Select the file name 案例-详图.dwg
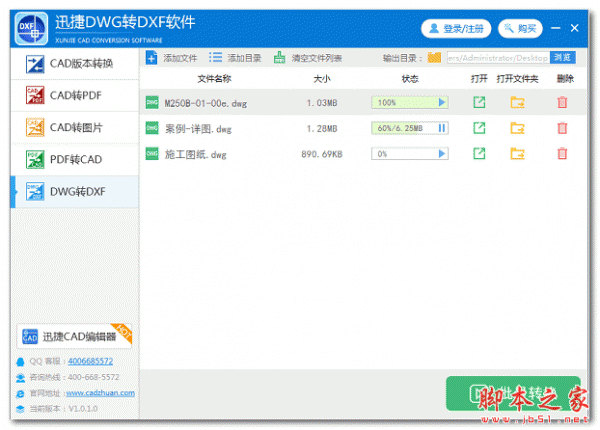600x430 pixels. click(x=198, y=129)
